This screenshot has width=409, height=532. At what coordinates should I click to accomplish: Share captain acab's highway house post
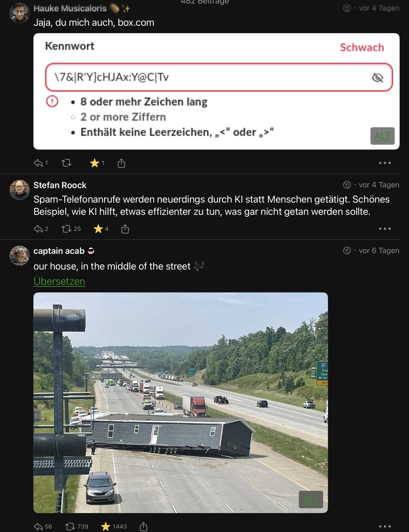point(143,526)
